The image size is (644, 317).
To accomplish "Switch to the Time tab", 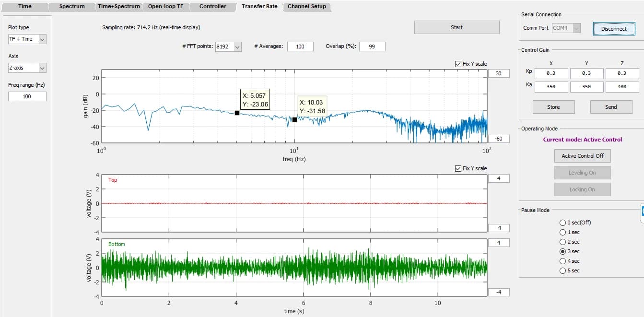I will [x=25, y=7].
